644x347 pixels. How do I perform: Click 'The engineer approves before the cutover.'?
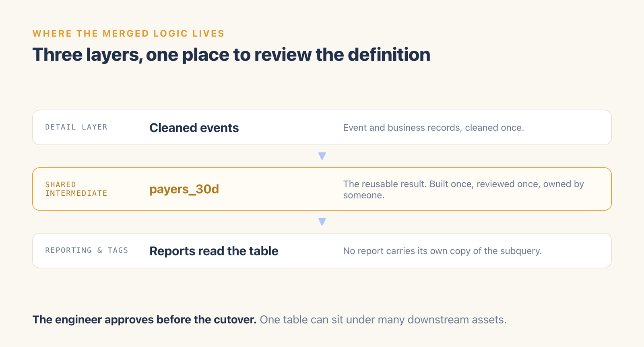[x=144, y=320]
